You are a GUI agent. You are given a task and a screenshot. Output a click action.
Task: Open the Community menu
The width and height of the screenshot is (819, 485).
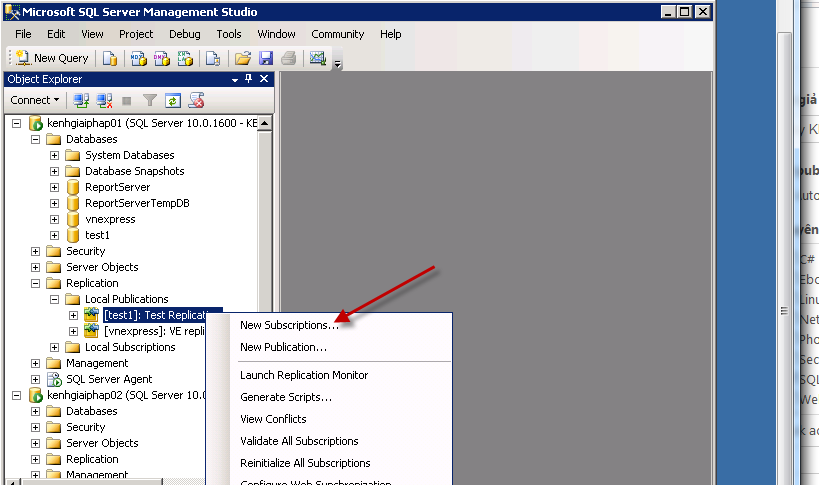click(337, 34)
